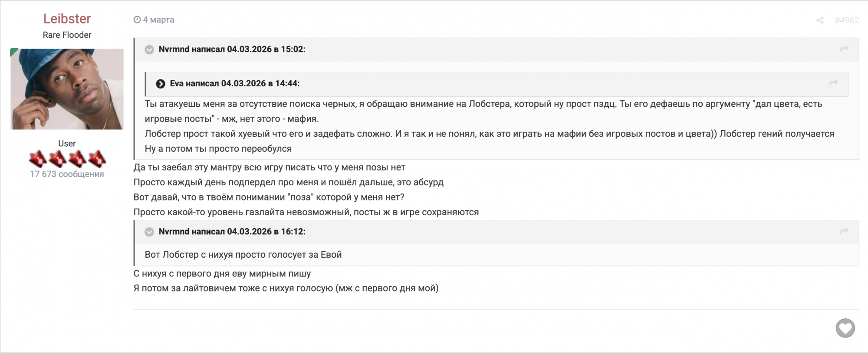Jump to Nvrmnd's 16:12 post via arrow
The image size is (868, 354).
click(844, 231)
